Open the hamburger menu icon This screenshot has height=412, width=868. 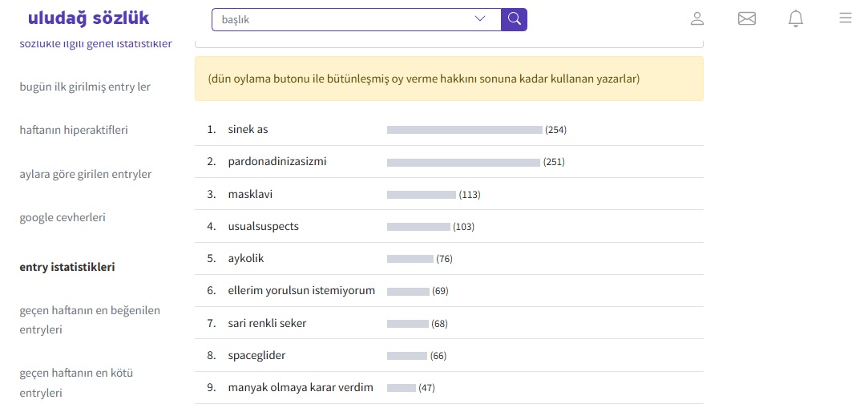(x=846, y=18)
